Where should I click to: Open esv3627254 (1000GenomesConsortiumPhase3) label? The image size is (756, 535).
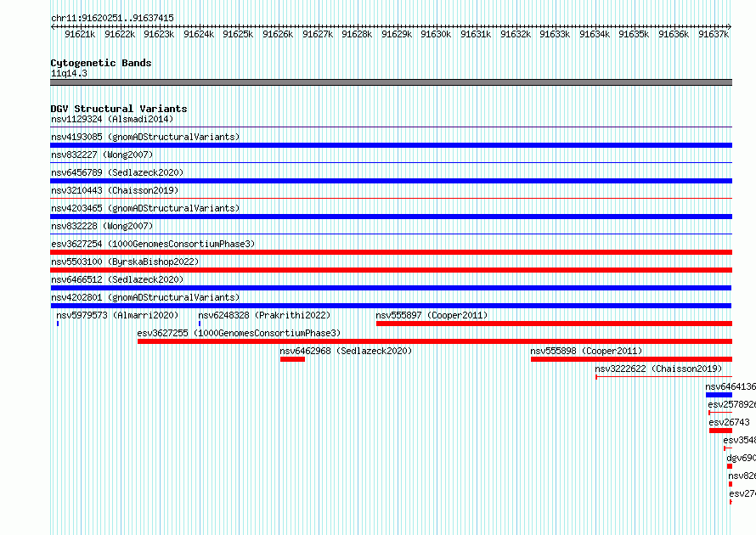point(153,244)
